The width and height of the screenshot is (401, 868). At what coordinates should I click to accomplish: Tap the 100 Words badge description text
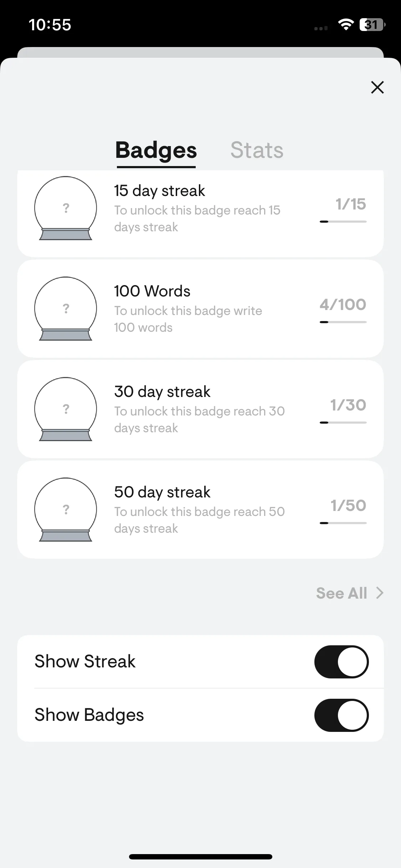(x=188, y=319)
